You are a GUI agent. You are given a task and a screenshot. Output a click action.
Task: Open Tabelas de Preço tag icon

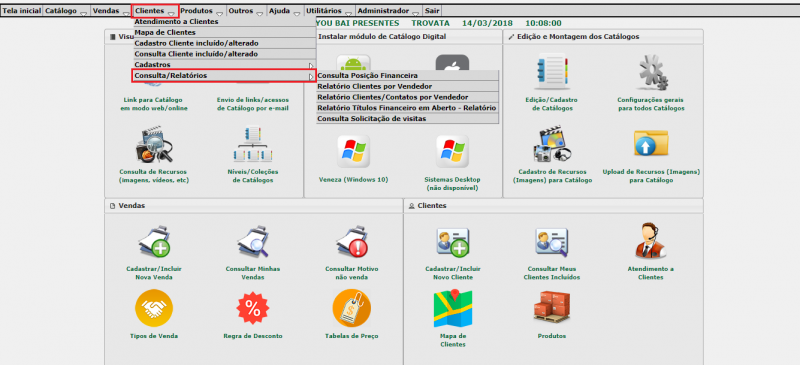coord(352,308)
